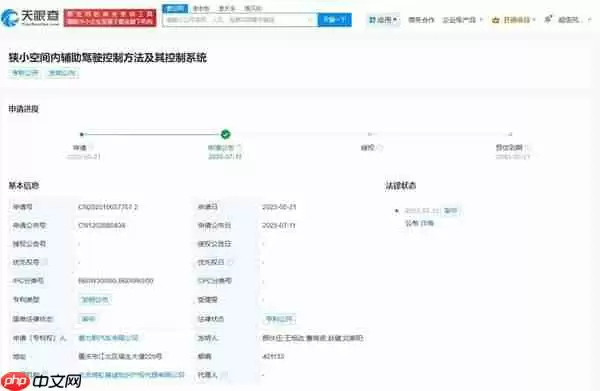Switch to the 查老板 search tab
The image size is (600, 391).
201,8
